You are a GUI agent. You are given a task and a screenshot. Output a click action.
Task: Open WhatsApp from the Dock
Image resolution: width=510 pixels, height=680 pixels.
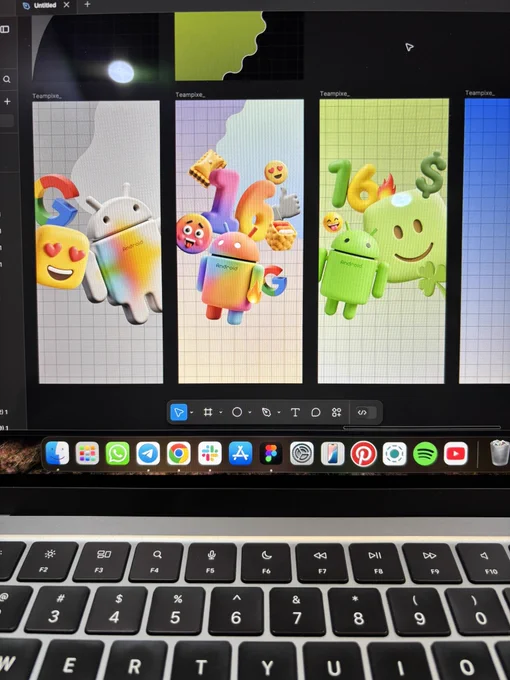118,454
